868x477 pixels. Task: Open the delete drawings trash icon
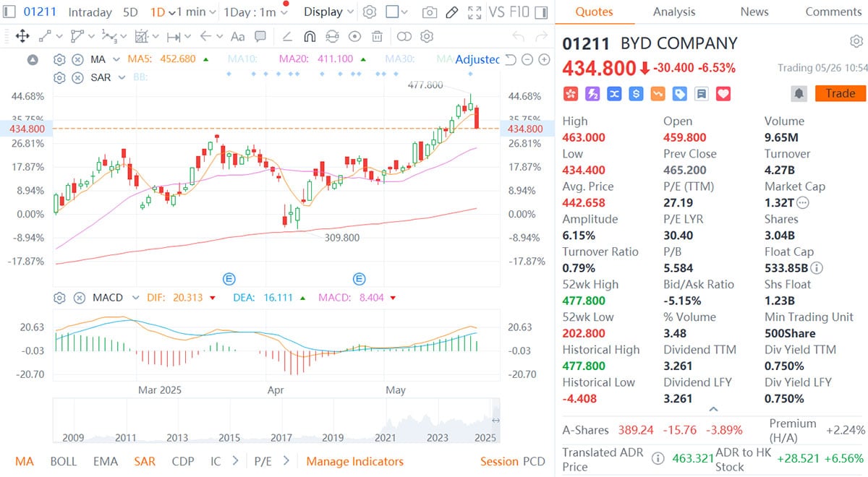tap(377, 36)
